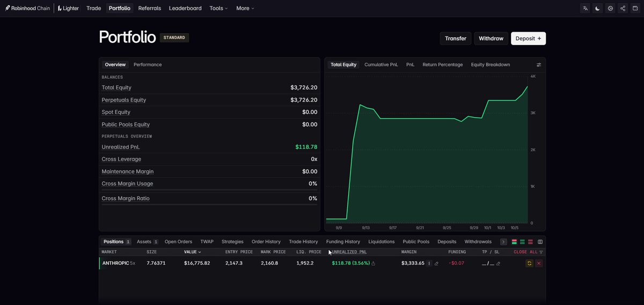Open Withdrawals tab
644x305 pixels.
tap(478, 242)
